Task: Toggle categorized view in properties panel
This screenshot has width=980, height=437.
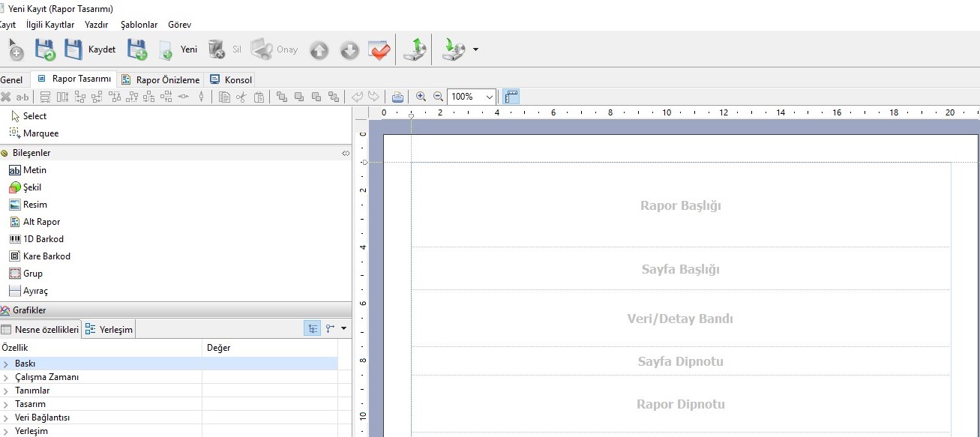Action: pos(312,328)
